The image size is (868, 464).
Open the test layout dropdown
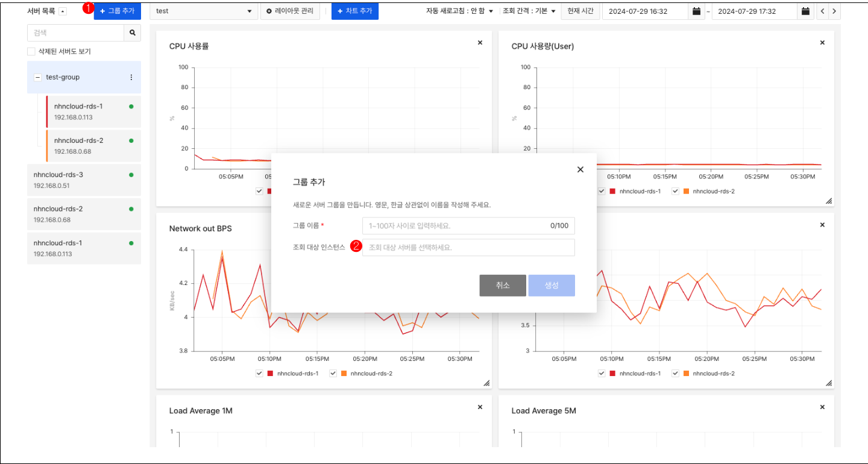coord(204,11)
